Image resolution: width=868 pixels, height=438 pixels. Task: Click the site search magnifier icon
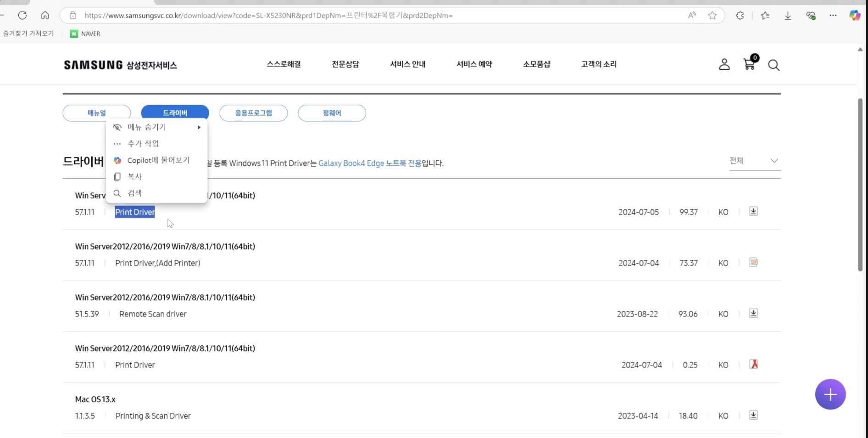pyautogui.click(x=774, y=65)
